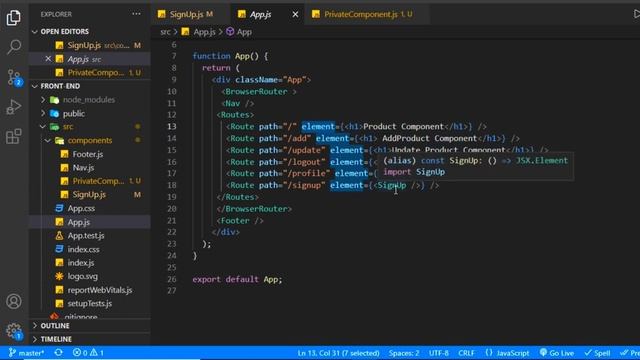Click 'export default App;' line
Viewport: 640px width, 360px height.
237,279
